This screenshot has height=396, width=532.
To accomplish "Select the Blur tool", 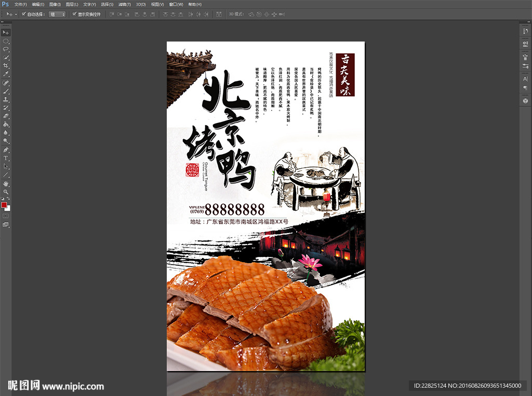I will tap(6, 132).
